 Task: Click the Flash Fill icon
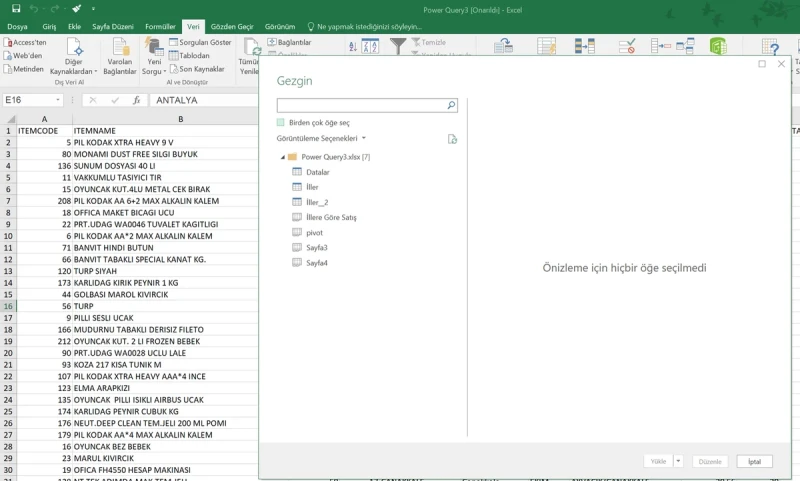tap(546, 46)
